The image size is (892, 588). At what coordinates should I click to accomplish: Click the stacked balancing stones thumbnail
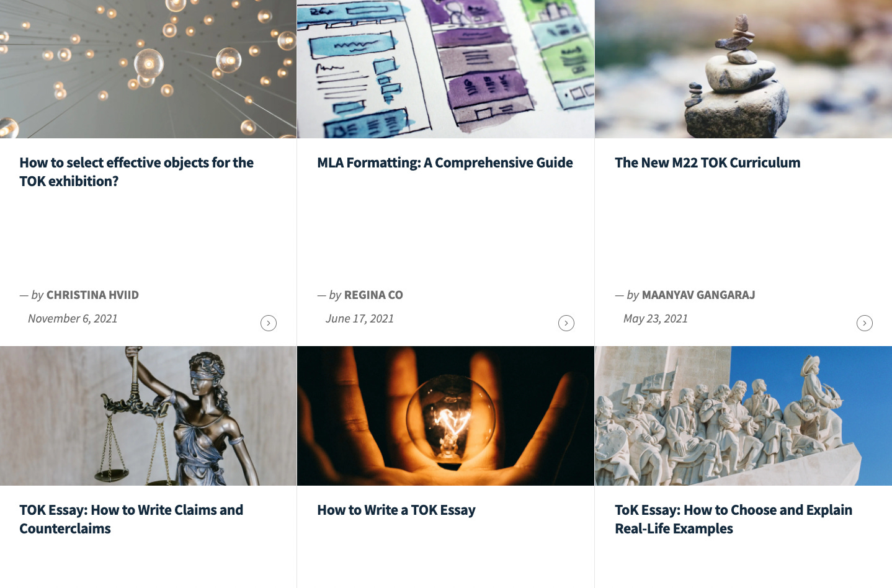tap(743, 69)
